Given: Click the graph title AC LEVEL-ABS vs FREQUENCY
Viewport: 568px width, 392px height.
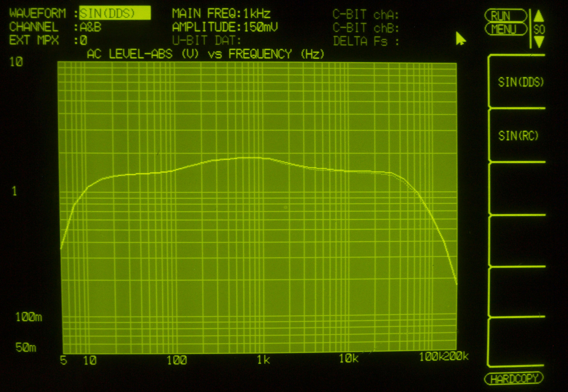Looking at the screenshot, I should (x=205, y=54).
